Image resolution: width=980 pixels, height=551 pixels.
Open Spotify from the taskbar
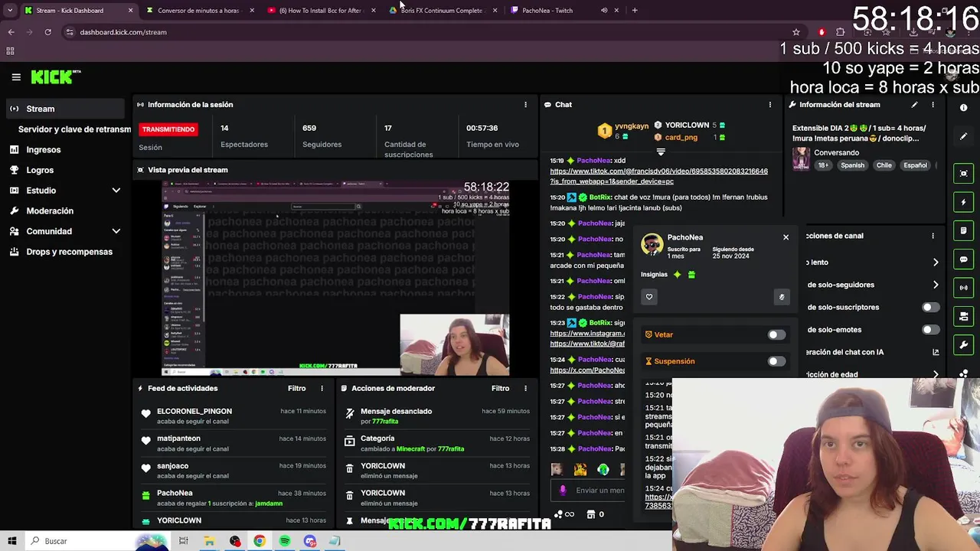[x=285, y=541]
